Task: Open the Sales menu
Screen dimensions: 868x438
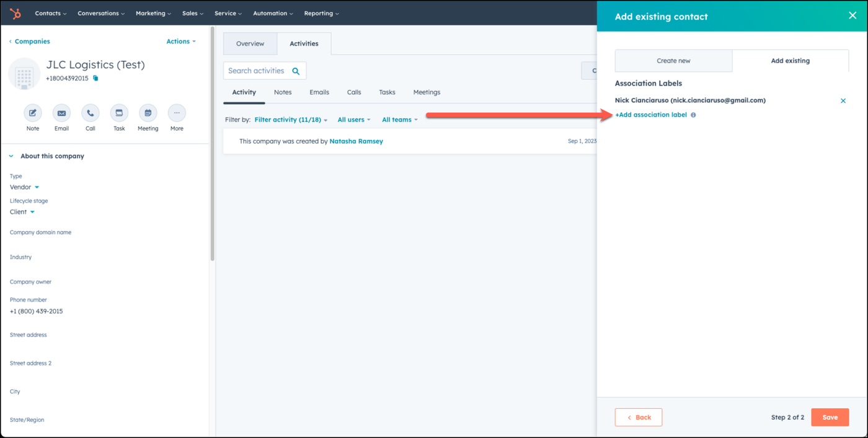Action: [x=193, y=13]
